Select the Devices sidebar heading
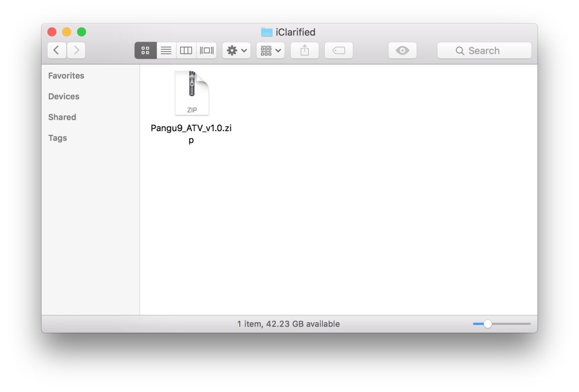579x392 pixels. tap(64, 96)
